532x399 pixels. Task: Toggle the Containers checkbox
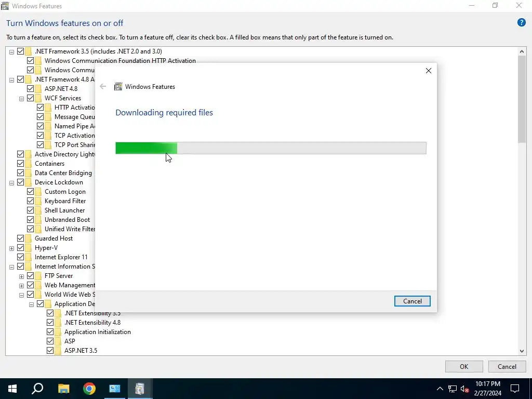click(20, 164)
